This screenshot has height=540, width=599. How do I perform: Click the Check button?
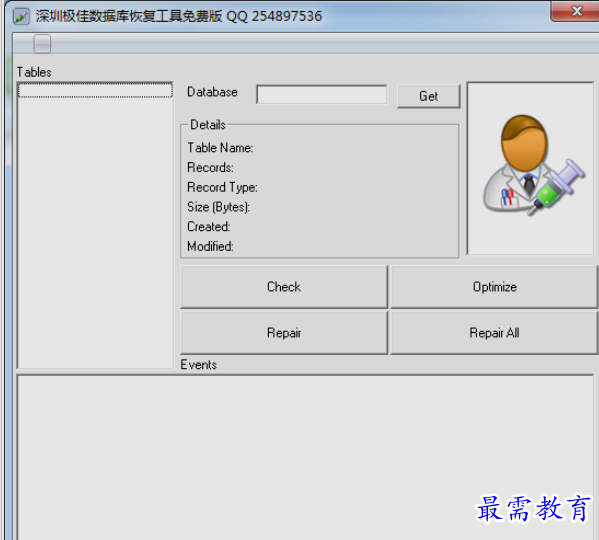point(284,287)
